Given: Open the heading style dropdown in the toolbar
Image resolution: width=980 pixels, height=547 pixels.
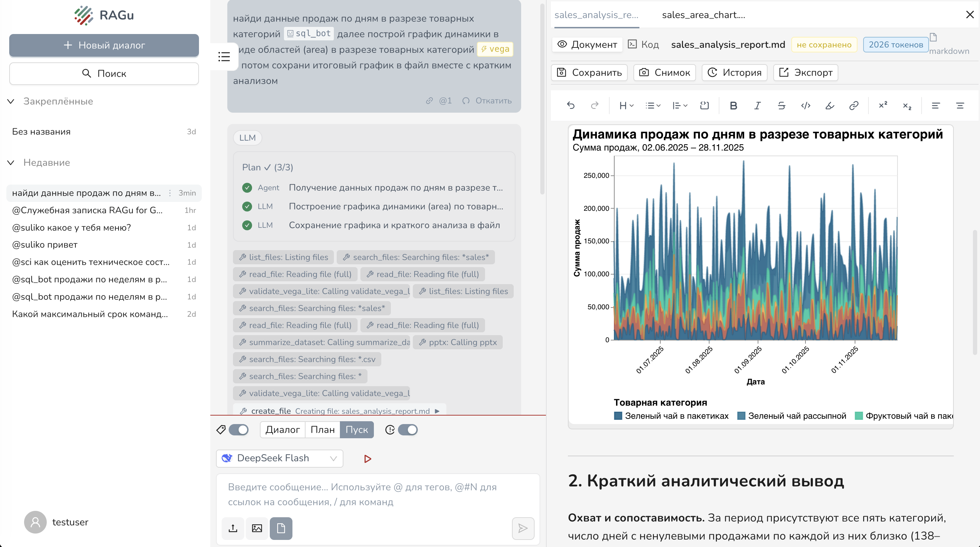Looking at the screenshot, I should pyautogui.click(x=626, y=106).
